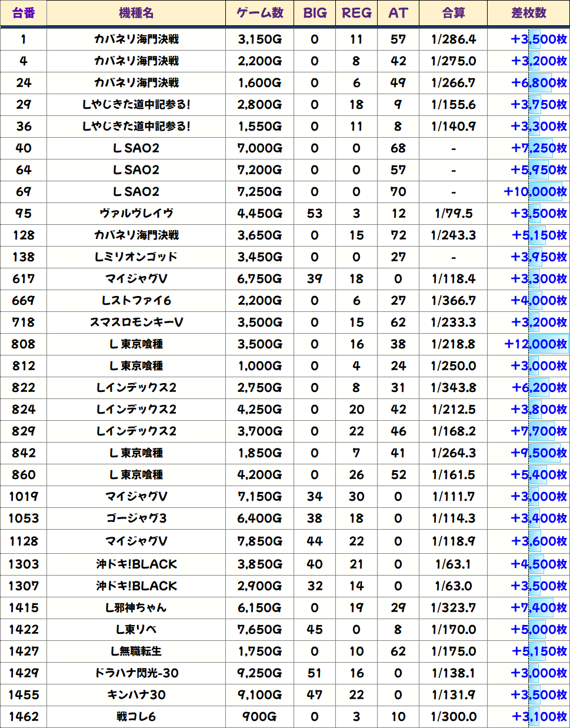Click 1/168.2 in machine 829 row
The image size is (570, 728).
[454, 431]
